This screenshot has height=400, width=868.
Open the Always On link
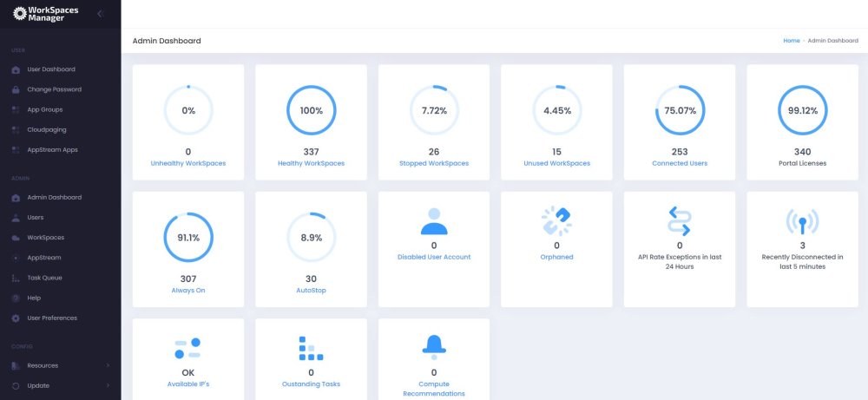(x=188, y=291)
